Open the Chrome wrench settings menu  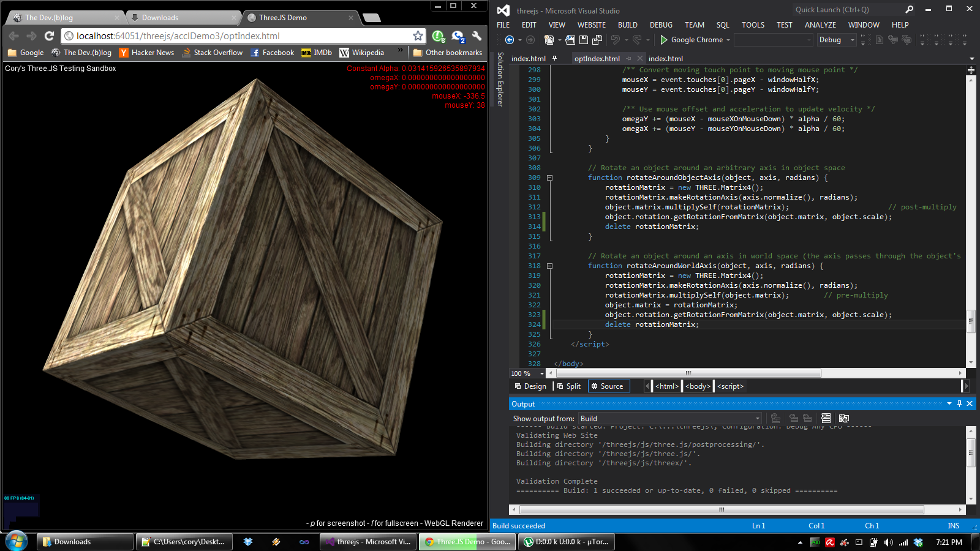coord(477,36)
